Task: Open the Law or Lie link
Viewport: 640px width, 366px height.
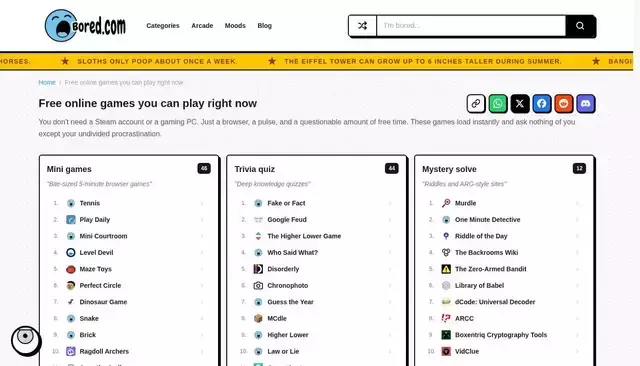Action: click(283, 351)
